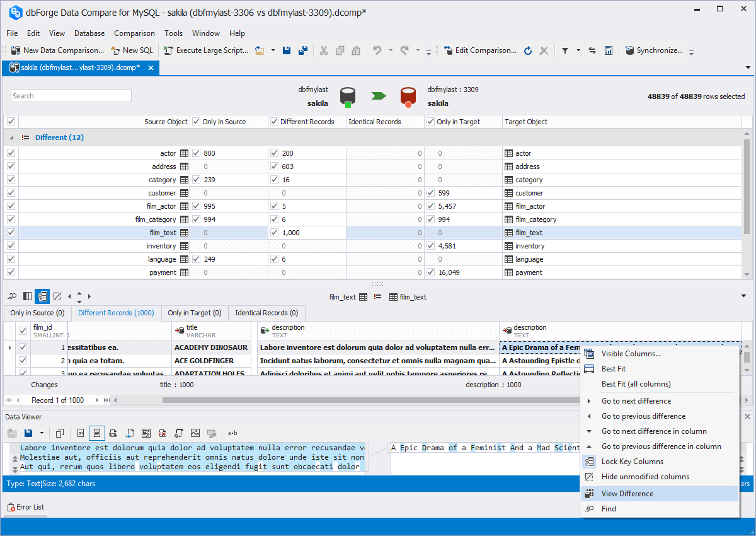The image size is (756, 536).
Task: Refresh the comparison with circular arrow icon
Action: 528,50
